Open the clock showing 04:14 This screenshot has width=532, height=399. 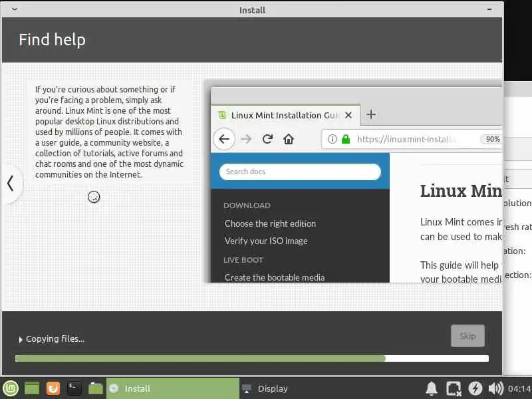tap(519, 388)
